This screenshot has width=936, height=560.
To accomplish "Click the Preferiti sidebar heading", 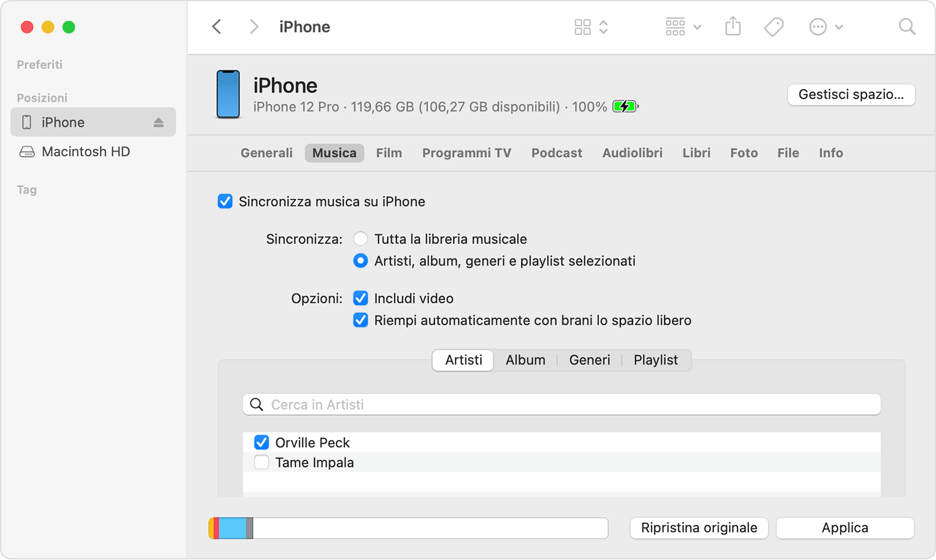I will tap(40, 65).
